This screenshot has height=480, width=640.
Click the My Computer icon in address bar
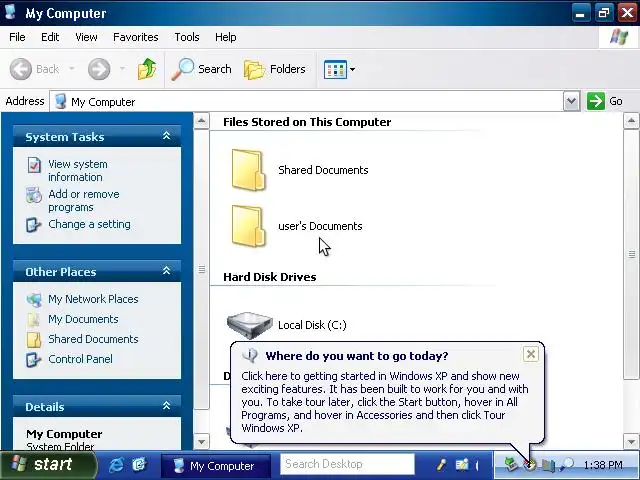click(x=60, y=101)
